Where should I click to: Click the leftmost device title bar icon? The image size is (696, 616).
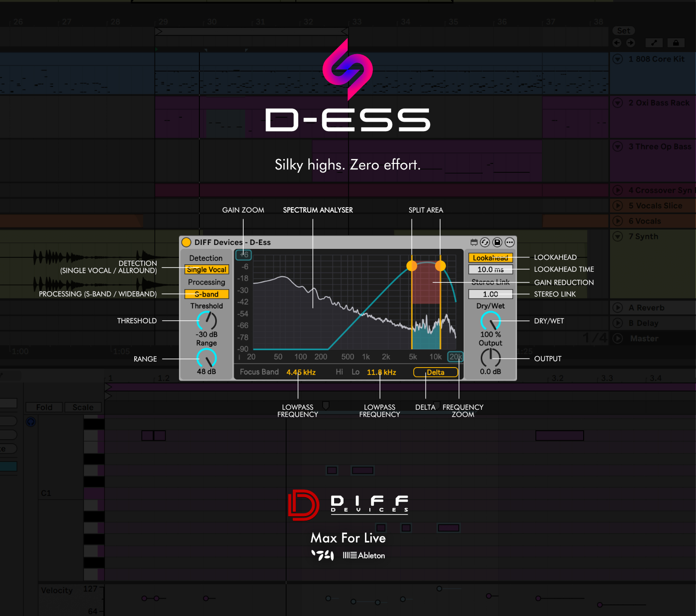coord(474,242)
